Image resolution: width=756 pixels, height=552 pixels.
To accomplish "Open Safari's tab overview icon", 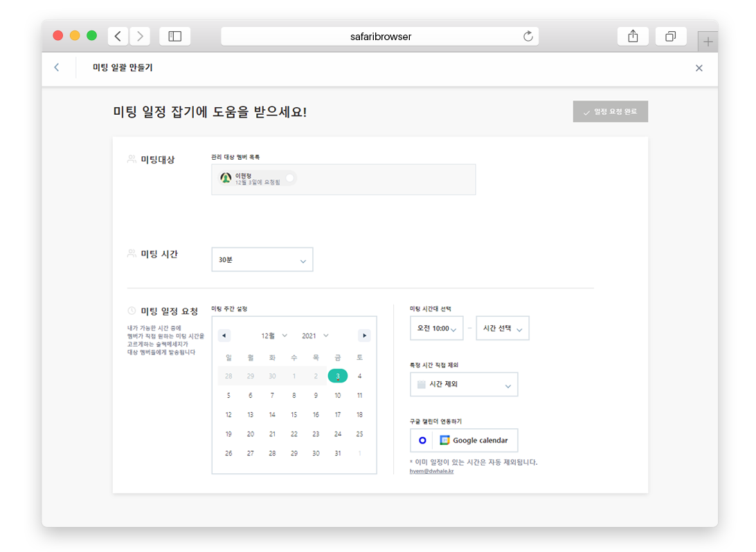I will (x=670, y=35).
